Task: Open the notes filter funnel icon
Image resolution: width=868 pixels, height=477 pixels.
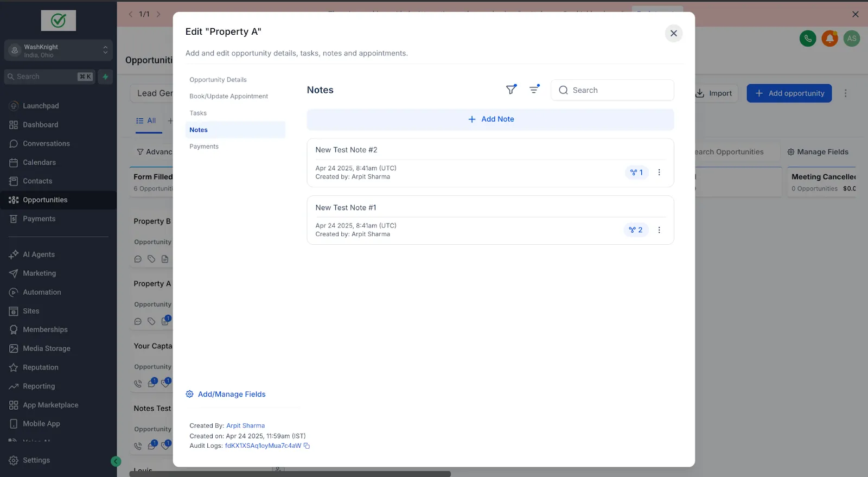Action: click(x=511, y=90)
